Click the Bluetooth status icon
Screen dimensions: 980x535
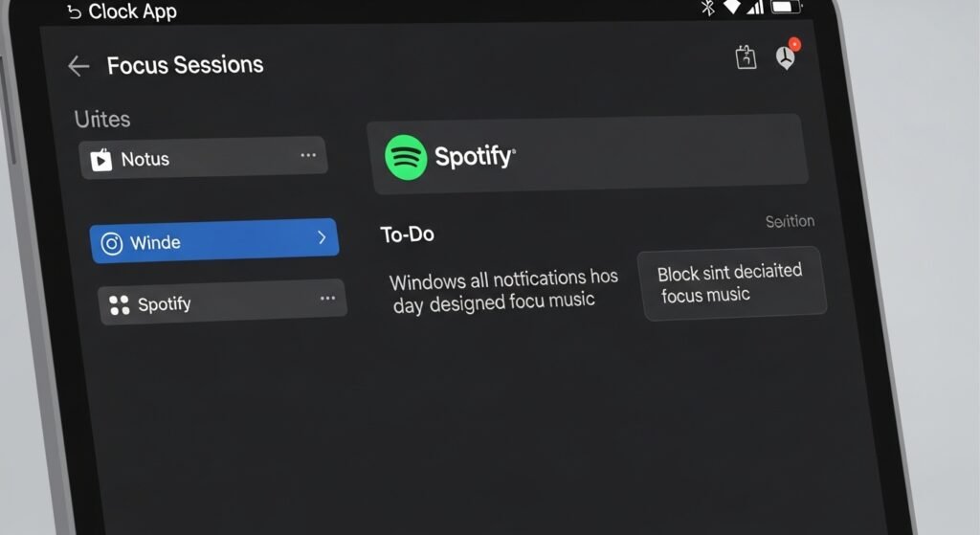click(x=708, y=8)
